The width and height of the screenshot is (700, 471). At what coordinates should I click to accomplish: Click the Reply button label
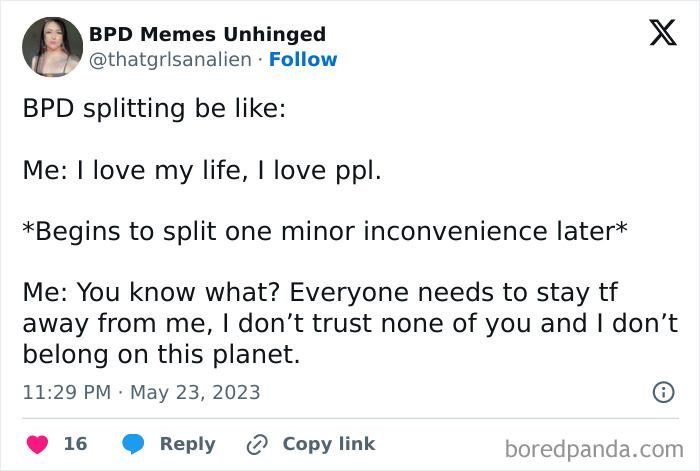pyautogui.click(x=187, y=444)
